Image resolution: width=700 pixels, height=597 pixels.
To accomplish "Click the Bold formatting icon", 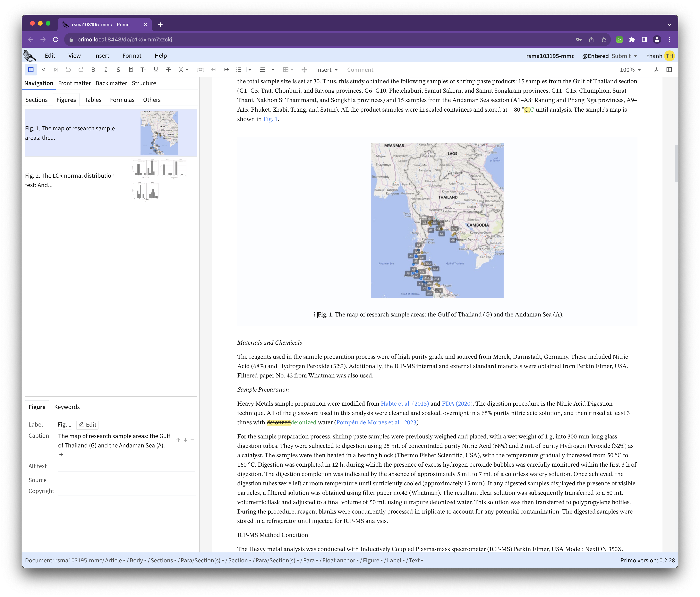I will pos(93,70).
